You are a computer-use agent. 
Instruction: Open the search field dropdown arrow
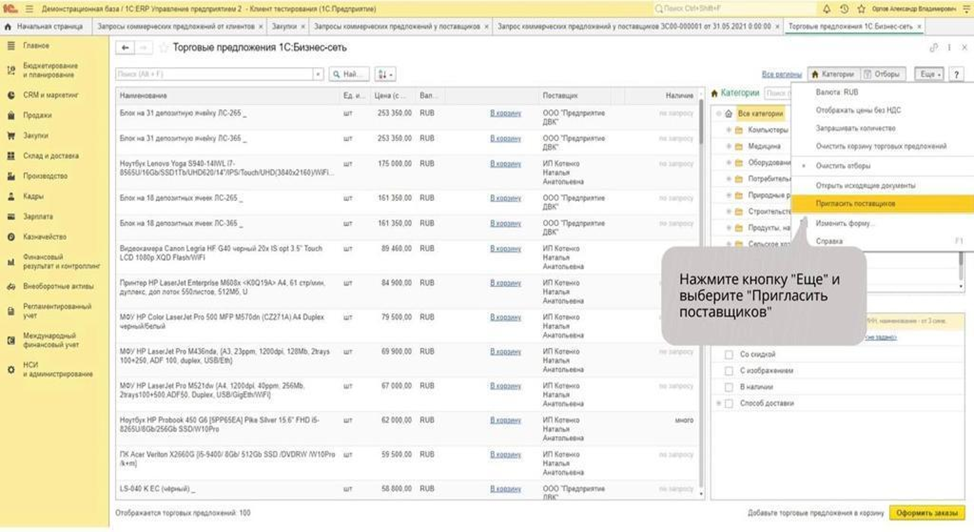pos(318,74)
